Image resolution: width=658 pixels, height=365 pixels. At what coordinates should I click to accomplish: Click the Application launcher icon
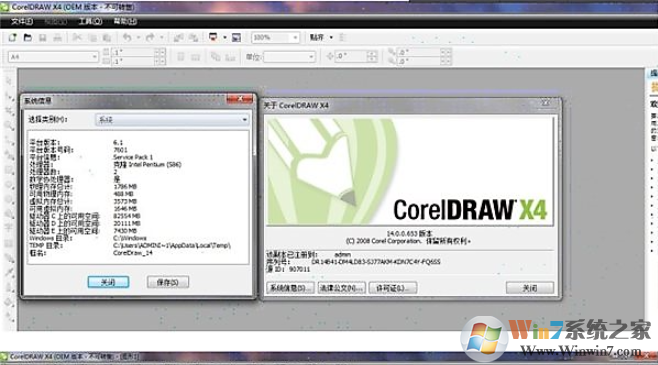[x=213, y=38]
